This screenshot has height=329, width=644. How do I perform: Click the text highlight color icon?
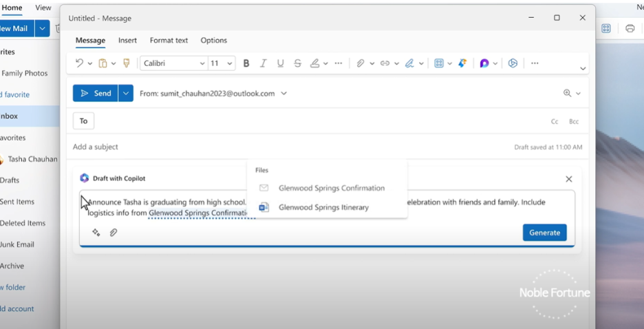[x=314, y=63]
